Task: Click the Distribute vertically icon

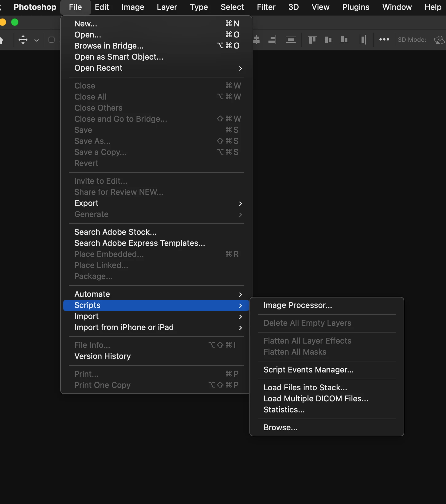Action: pos(291,40)
